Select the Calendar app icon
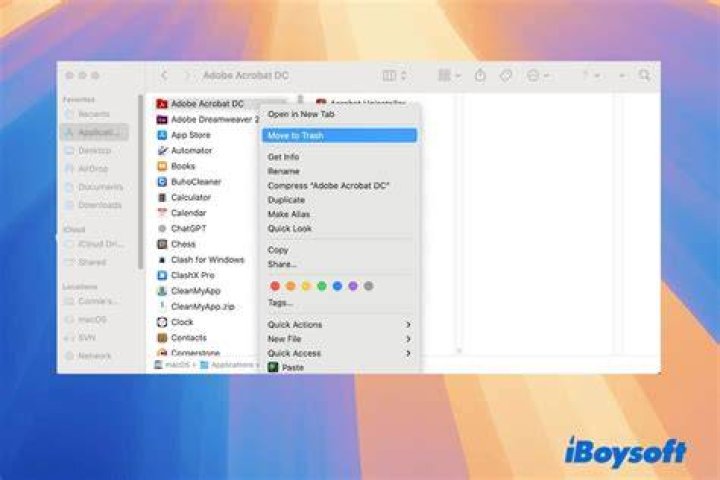Viewport: 720px width, 480px height. (x=162, y=213)
